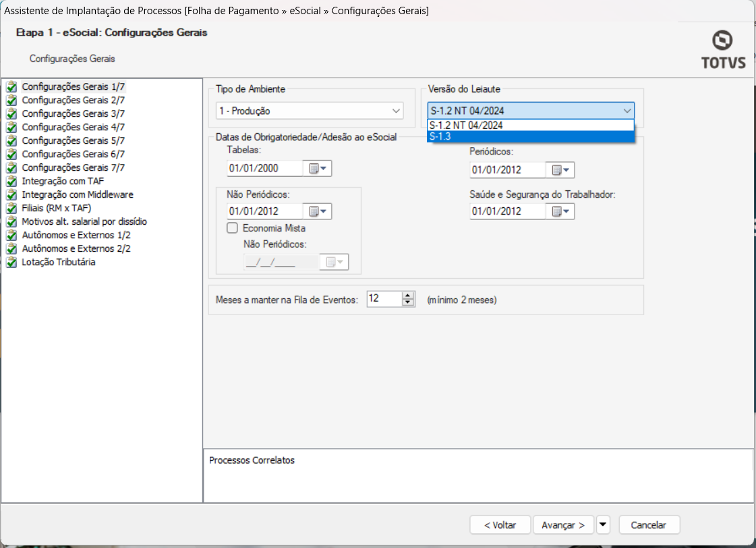Click the Meses a manter value field showing 12

pos(384,298)
